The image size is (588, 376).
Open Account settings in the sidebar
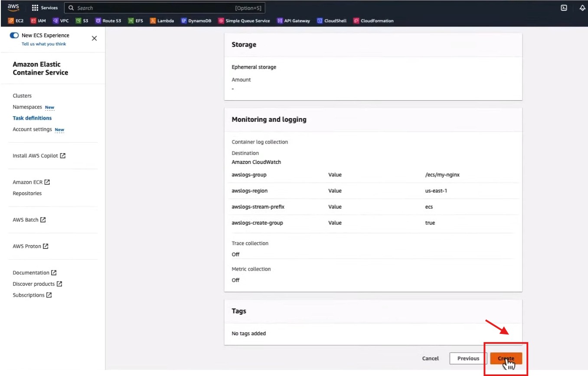[32, 129]
